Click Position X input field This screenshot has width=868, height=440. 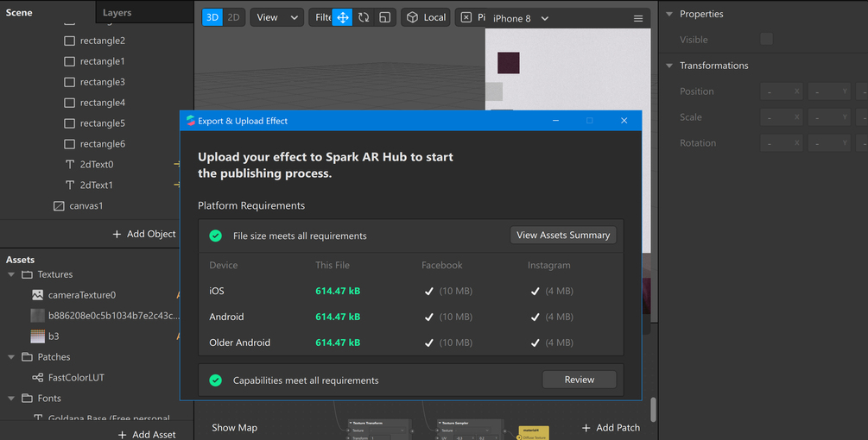(781, 91)
